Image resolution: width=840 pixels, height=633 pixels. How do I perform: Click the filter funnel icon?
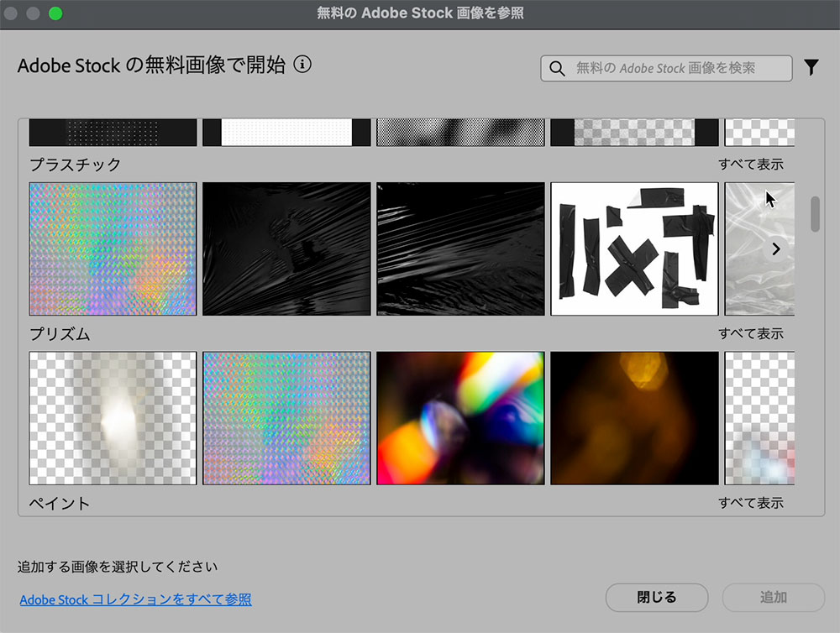811,68
